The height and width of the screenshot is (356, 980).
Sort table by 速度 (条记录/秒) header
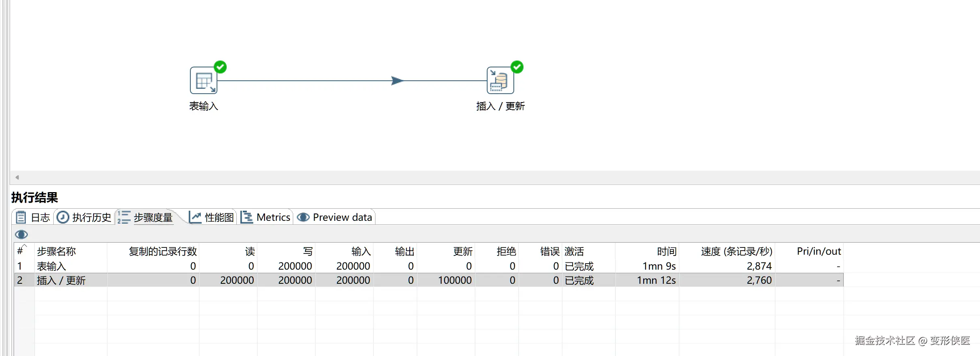[736, 251]
